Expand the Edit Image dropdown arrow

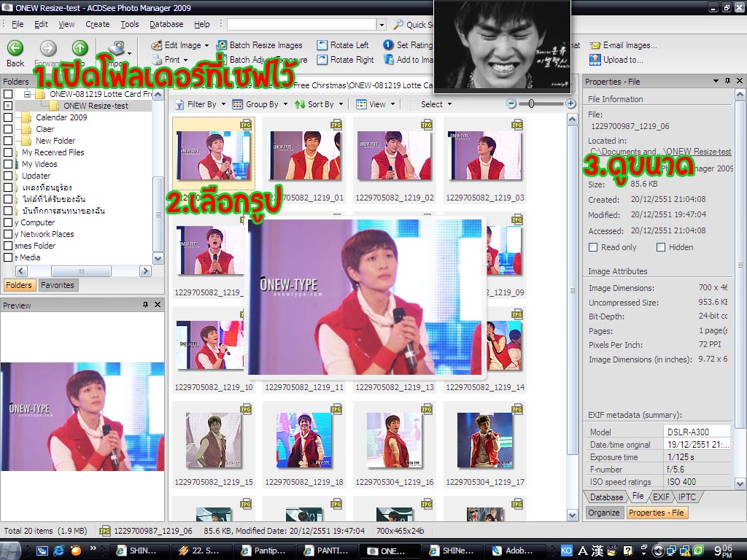click(x=206, y=46)
